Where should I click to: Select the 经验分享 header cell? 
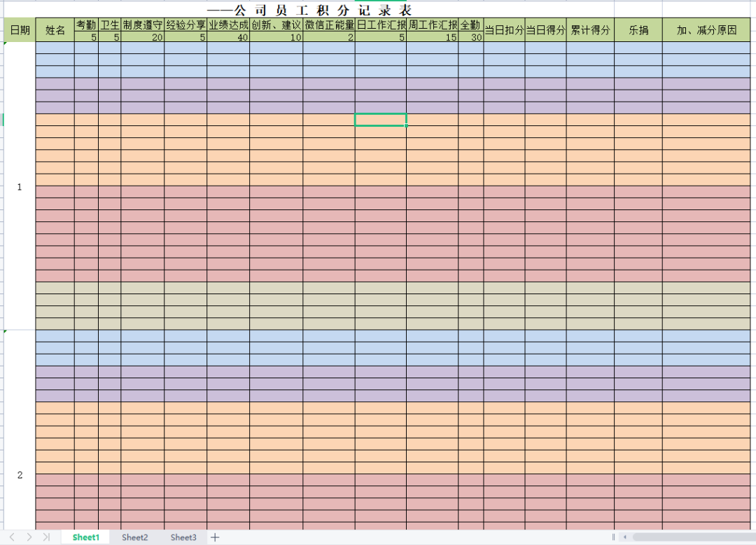click(x=185, y=25)
